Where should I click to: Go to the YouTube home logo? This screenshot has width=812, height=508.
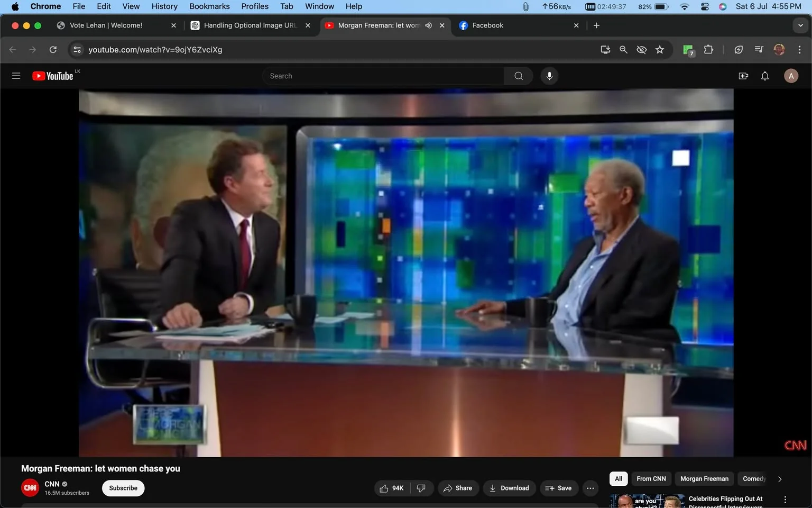pos(53,76)
